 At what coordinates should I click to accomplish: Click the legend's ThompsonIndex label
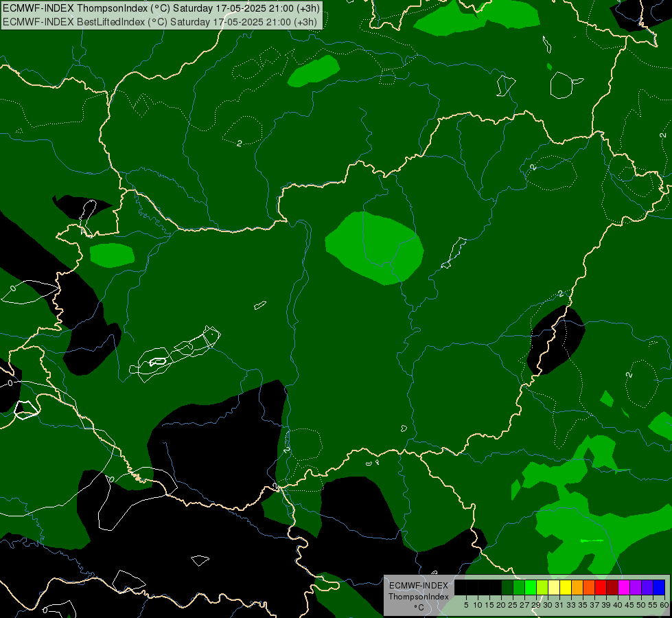418,597
